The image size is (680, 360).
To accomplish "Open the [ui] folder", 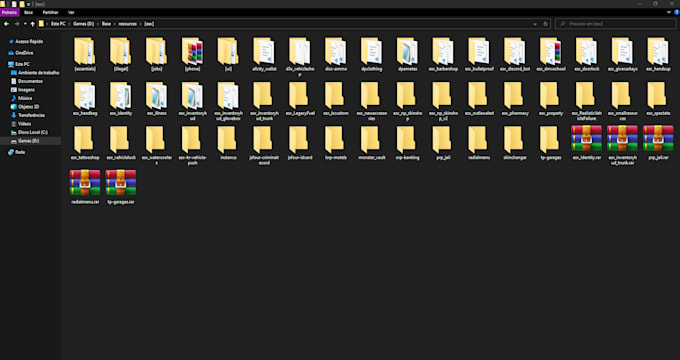I will tap(228, 54).
